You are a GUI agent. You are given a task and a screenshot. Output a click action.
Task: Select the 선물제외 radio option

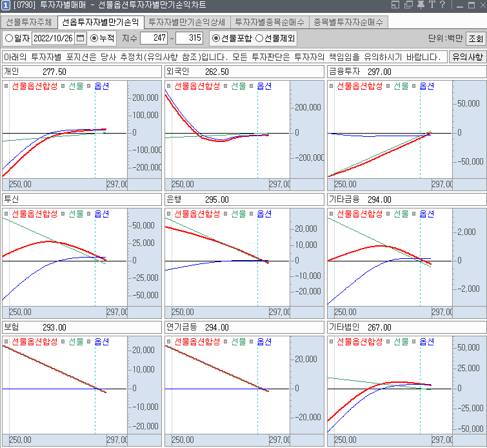tap(259, 38)
